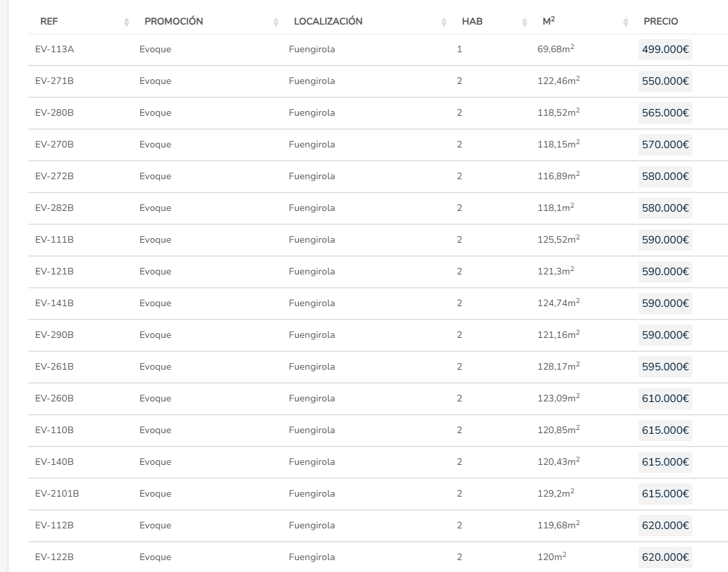Screen dimensions: 728x572
Task: Click the EV-122B reference
Action: pos(54,557)
